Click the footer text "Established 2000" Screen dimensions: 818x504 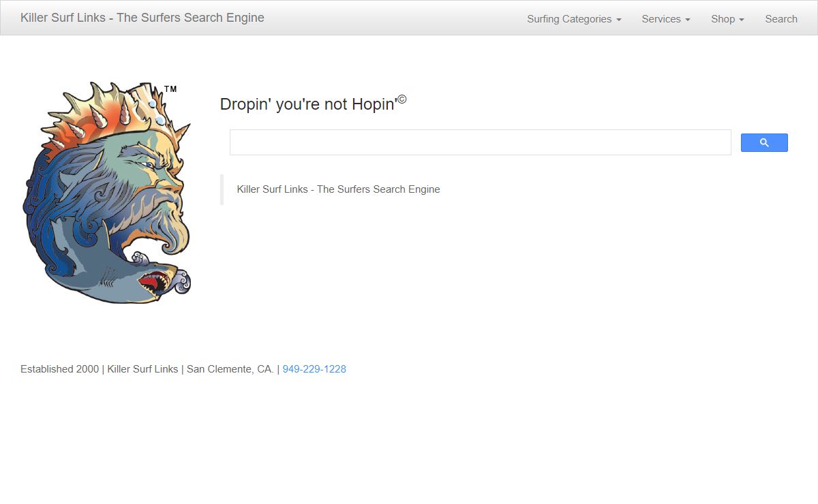click(59, 369)
